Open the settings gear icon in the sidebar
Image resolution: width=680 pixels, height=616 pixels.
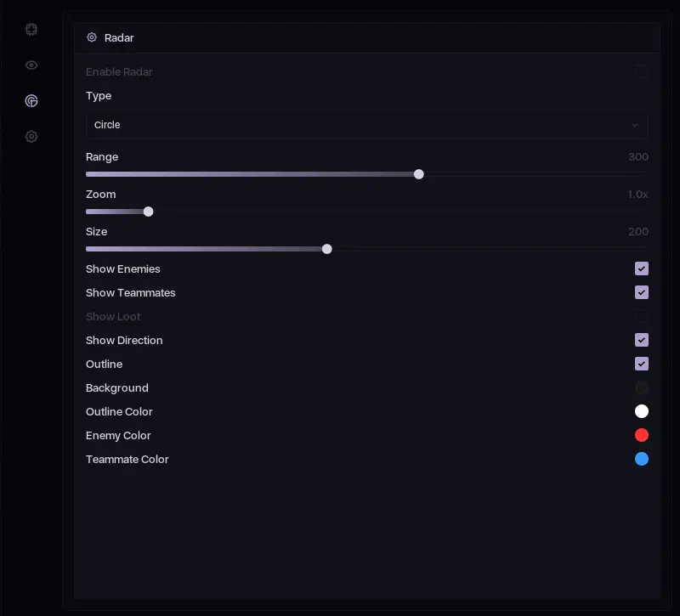(31, 137)
